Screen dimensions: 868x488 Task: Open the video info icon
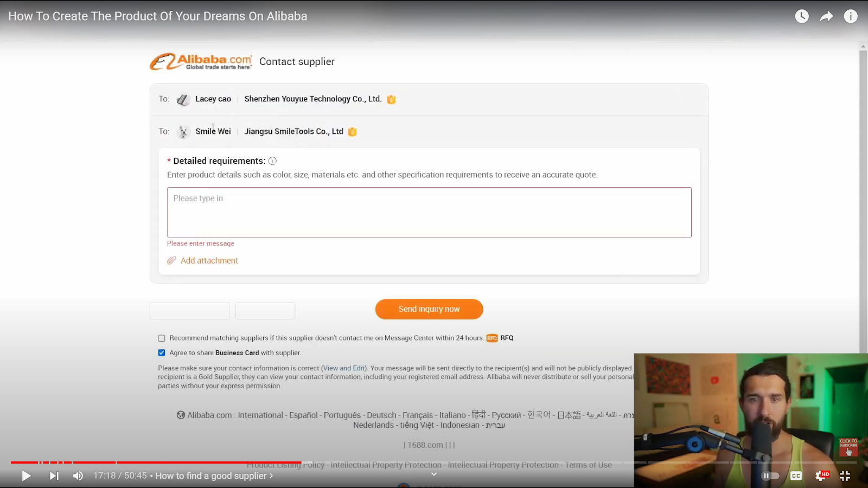tap(851, 16)
